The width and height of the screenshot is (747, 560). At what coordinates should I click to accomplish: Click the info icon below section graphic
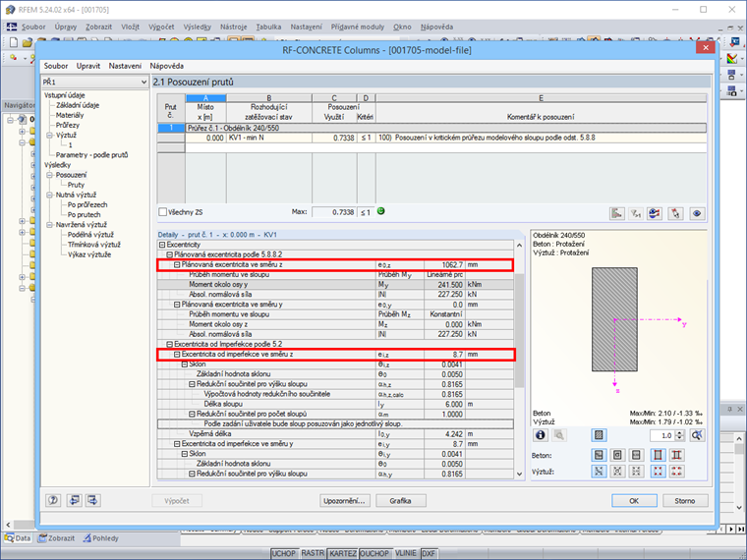click(x=541, y=435)
